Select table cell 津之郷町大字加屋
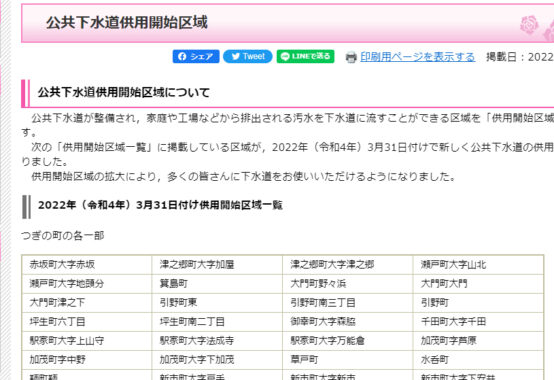 (x=217, y=265)
